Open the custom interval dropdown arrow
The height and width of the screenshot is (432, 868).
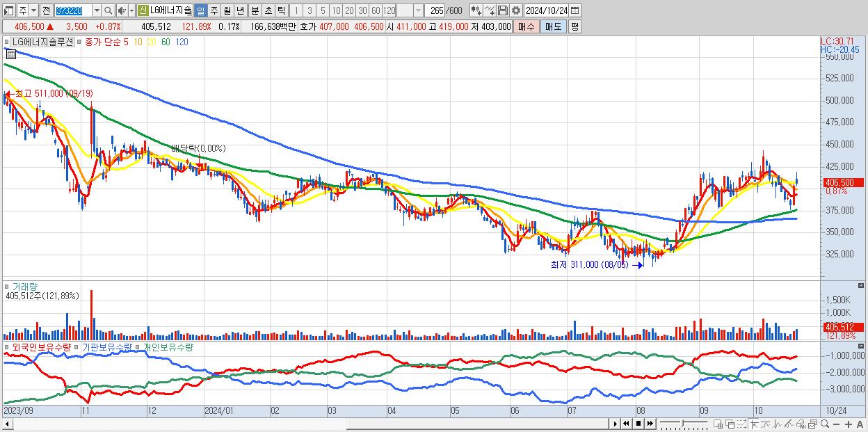tap(418, 11)
